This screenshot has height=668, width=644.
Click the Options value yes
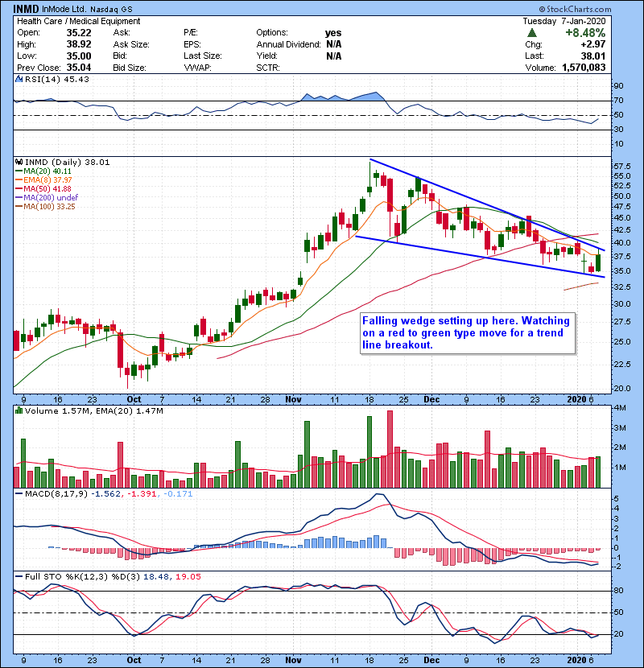click(333, 33)
